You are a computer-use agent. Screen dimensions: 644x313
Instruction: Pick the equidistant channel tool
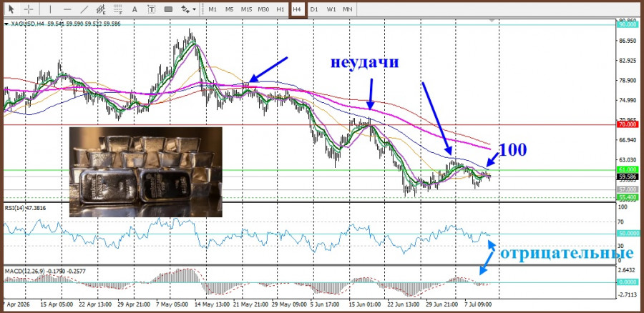coord(101,9)
